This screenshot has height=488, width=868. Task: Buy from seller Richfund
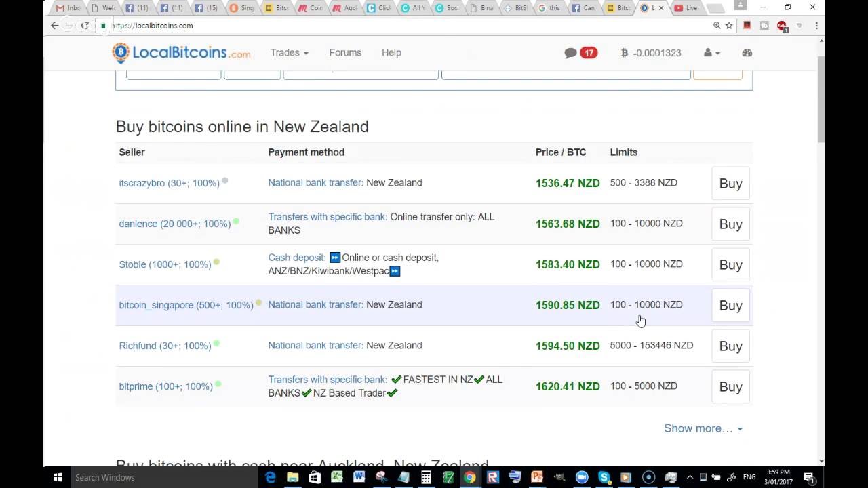tap(730, 346)
